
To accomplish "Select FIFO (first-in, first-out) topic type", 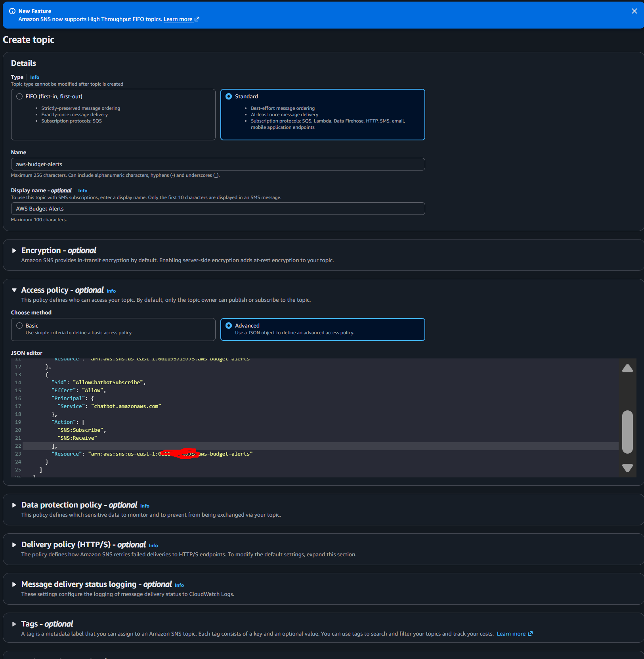I will [19, 96].
